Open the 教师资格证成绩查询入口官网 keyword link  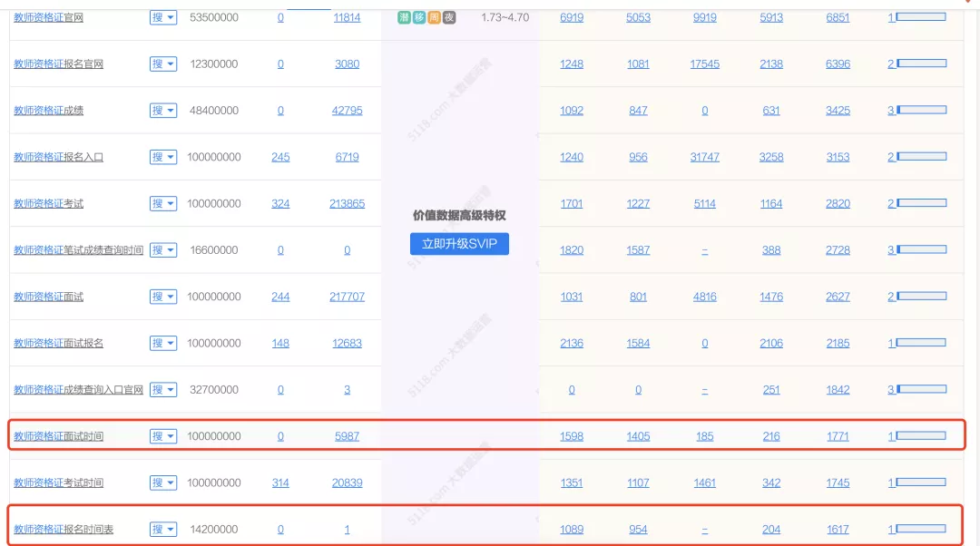click(79, 390)
